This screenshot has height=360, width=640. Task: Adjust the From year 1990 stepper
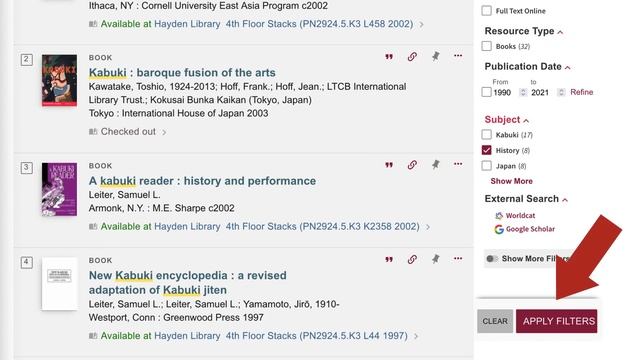coord(523,92)
